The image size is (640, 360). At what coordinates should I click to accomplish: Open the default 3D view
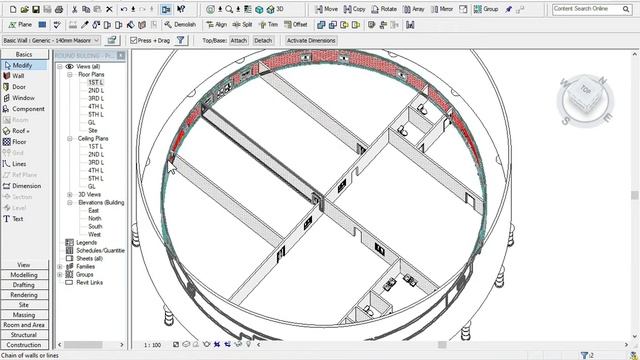(274, 9)
